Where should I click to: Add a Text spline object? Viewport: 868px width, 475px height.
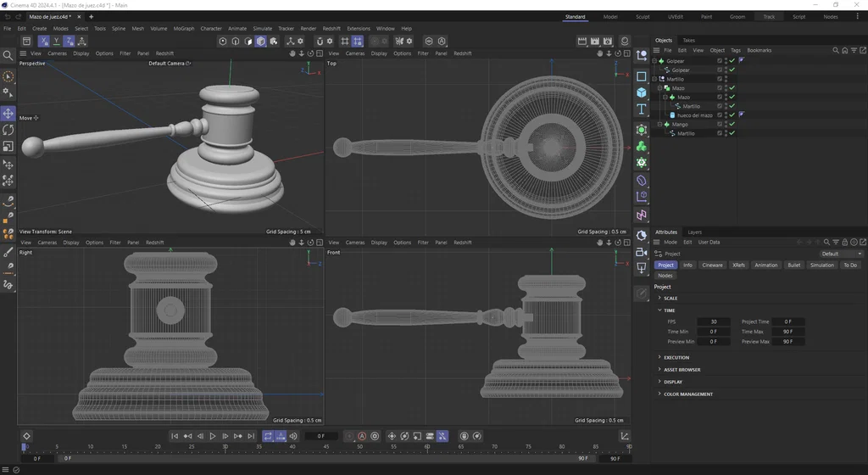click(642, 109)
